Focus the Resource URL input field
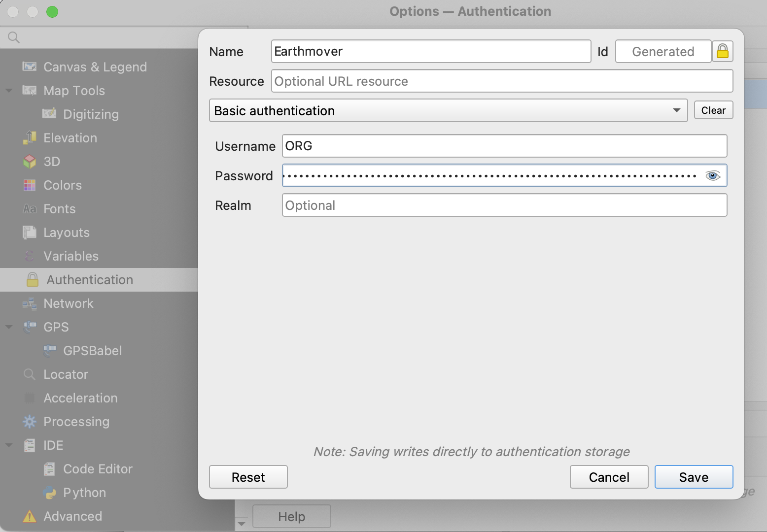 click(501, 81)
